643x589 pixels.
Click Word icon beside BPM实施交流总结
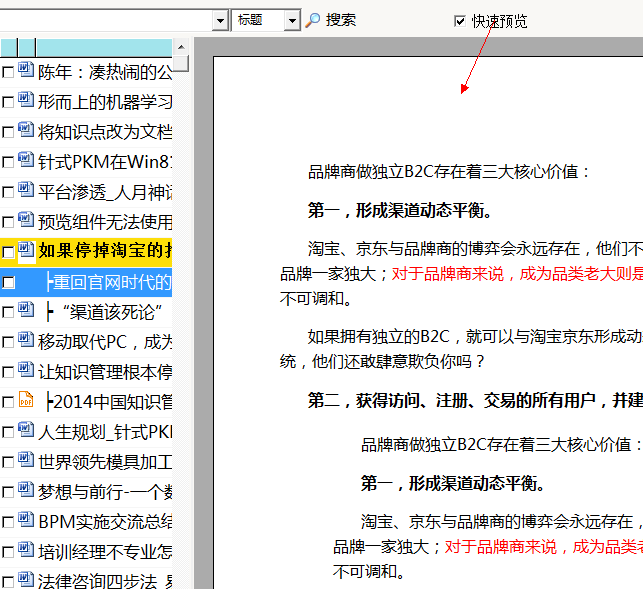coord(26,521)
